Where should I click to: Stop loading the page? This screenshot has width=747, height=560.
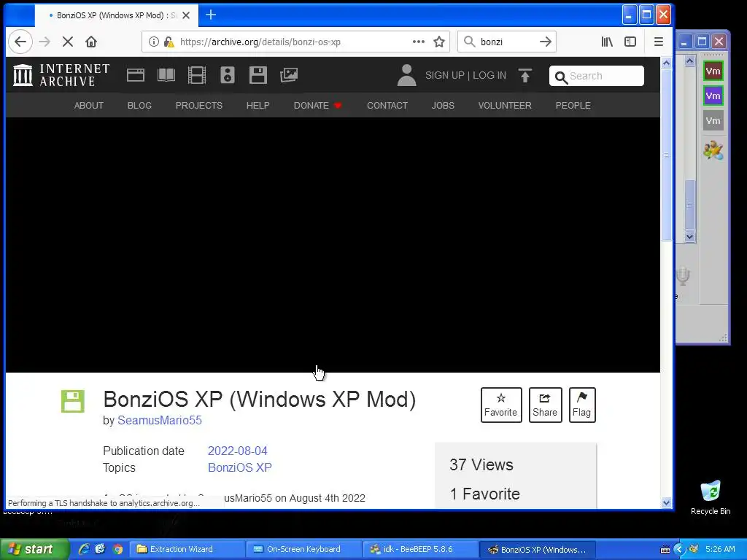(x=68, y=42)
